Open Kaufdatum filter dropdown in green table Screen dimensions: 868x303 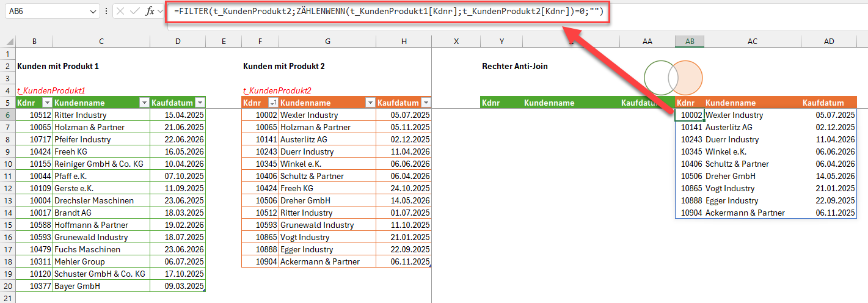click(x=200, y=103)
